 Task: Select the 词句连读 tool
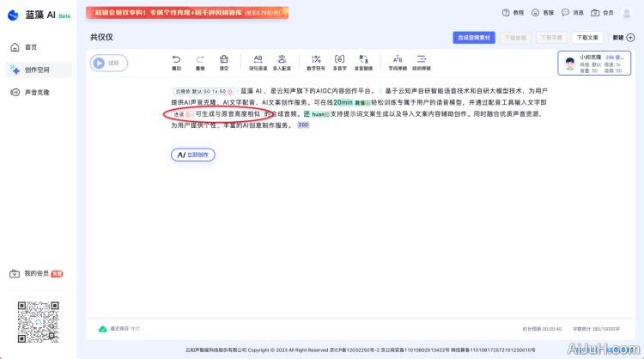point(258,59)
